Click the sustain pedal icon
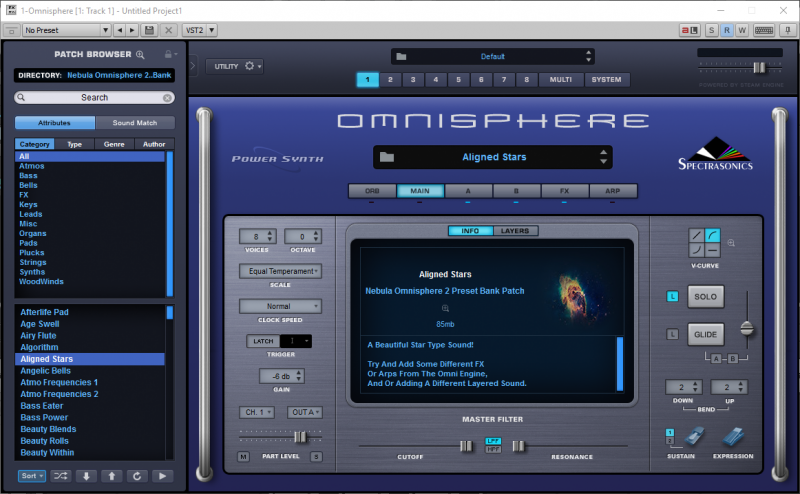Viewport: 800px width, 494px height. click(x=693, y=437)
